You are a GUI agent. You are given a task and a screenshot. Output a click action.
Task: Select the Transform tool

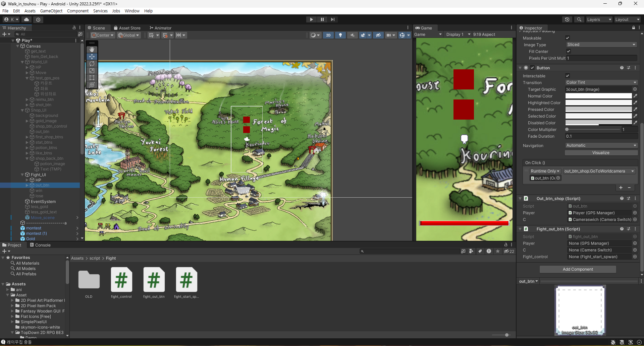92,85
